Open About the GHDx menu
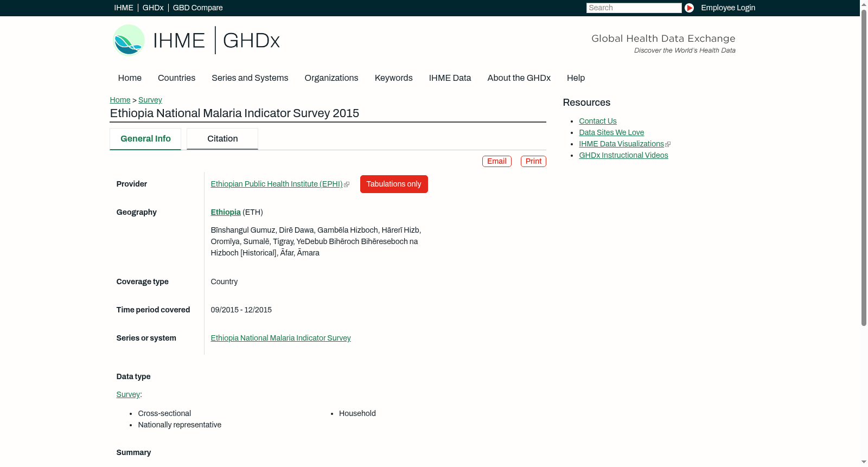 (x=519, y=78)
